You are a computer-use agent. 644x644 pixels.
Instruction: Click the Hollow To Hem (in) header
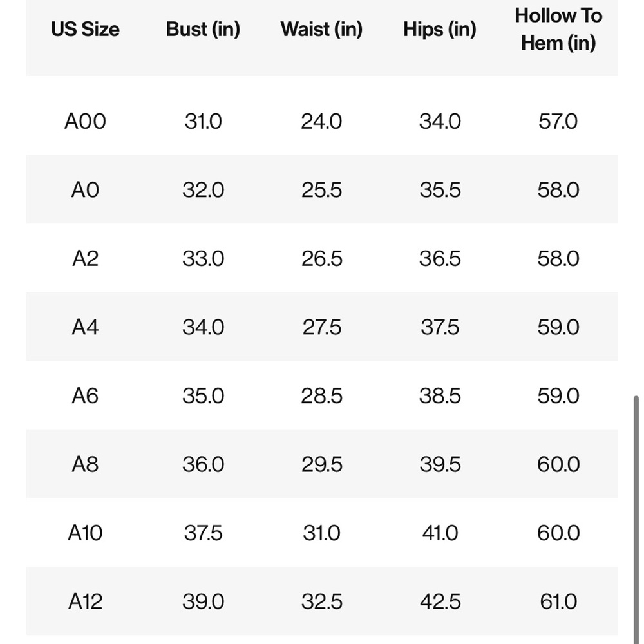(558, 29)
